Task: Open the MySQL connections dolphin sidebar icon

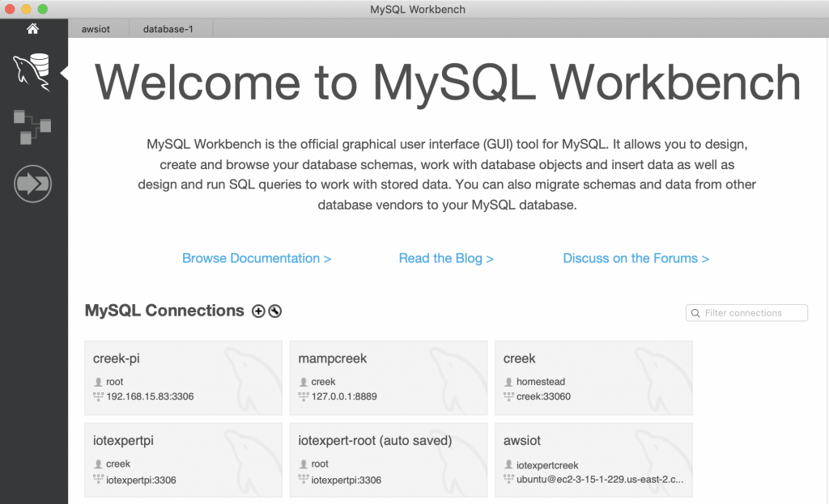Action: tap(32, 72)
